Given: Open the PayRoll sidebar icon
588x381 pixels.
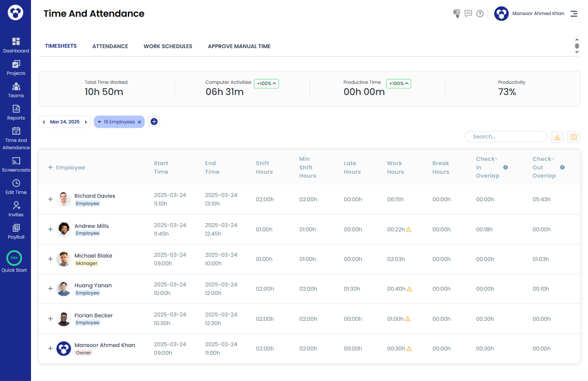Looking at the screenshot, I should [16, 231].
